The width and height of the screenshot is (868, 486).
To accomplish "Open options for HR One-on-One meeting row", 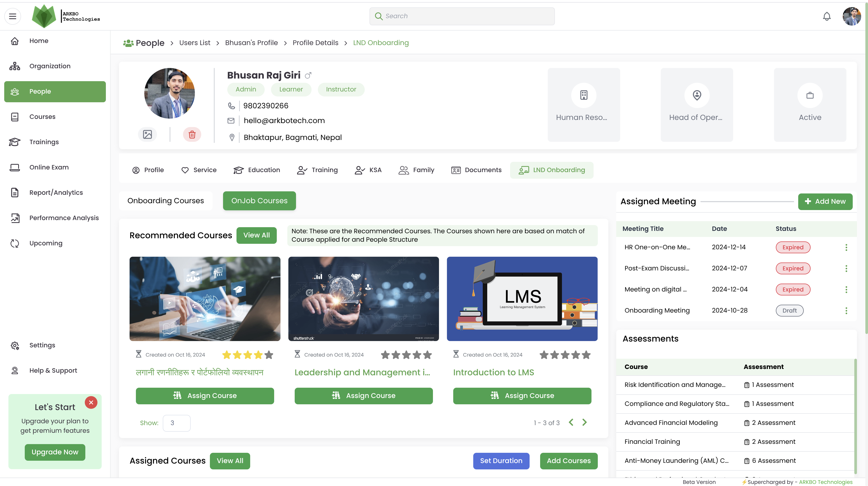I will click(846, 247).
